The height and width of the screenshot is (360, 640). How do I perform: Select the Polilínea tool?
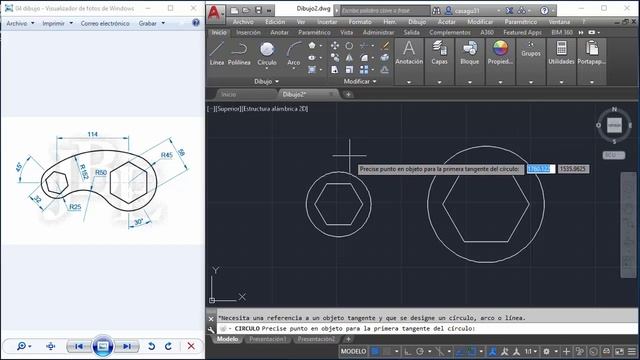239,53
